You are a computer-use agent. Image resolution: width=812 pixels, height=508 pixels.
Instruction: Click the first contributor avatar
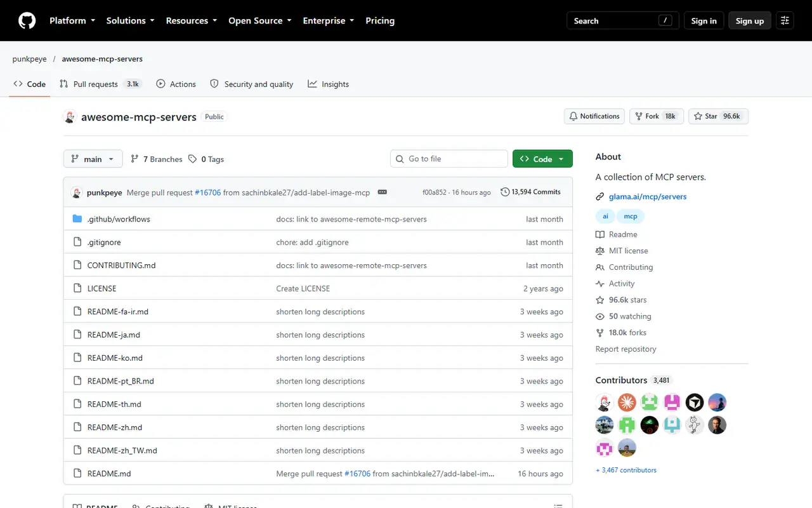click(x=605, y=402)
